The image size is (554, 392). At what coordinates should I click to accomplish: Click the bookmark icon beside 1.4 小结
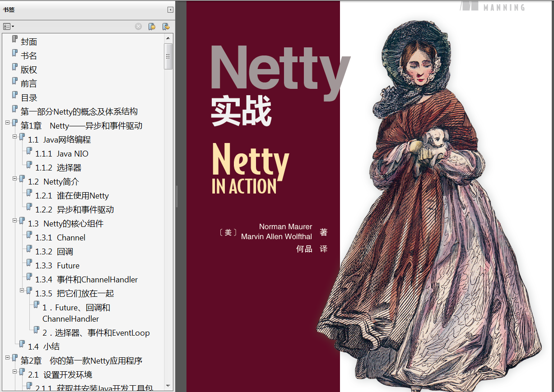[x=23, y=344]
